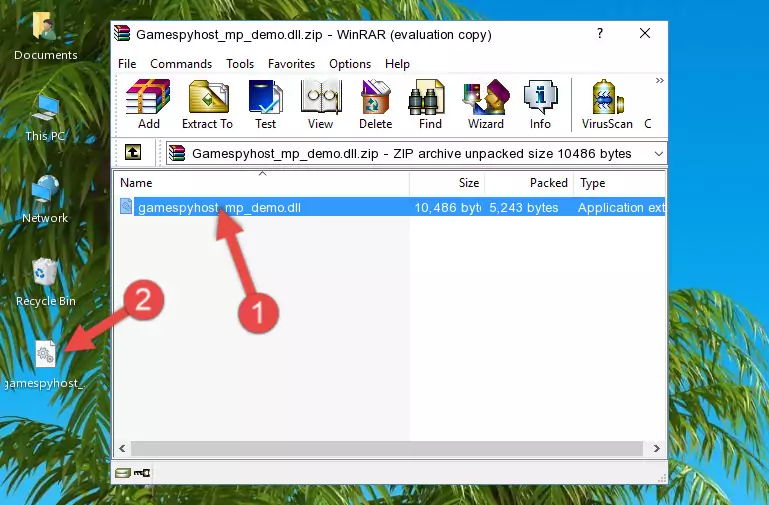Click the horizontal scrollbar track
769x505 pixels.
pyautogui.click(x=387, y=448)
